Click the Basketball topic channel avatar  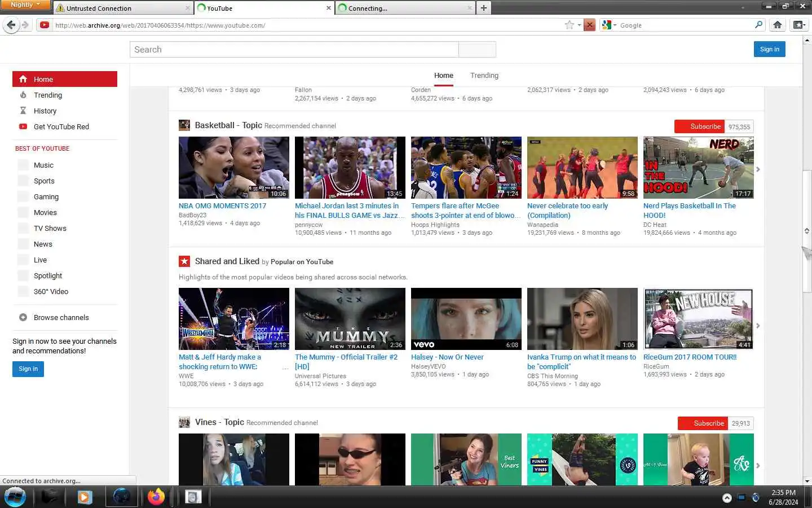(x=184, y=125)
